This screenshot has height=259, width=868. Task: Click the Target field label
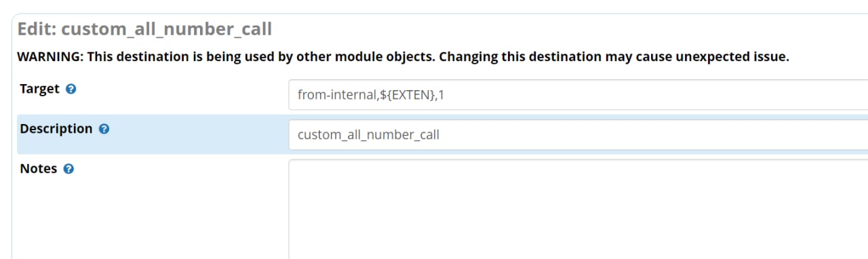(x=40, y=89)
